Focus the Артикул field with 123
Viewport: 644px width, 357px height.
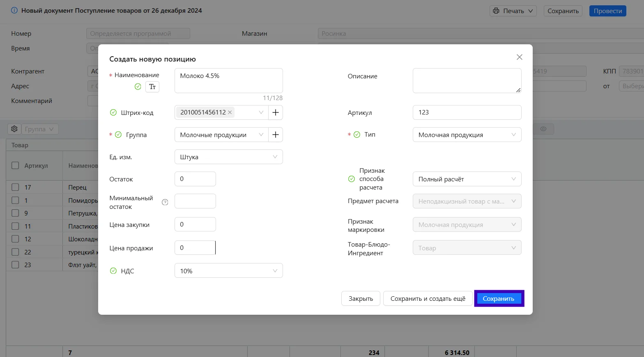(x=467, y=112)
